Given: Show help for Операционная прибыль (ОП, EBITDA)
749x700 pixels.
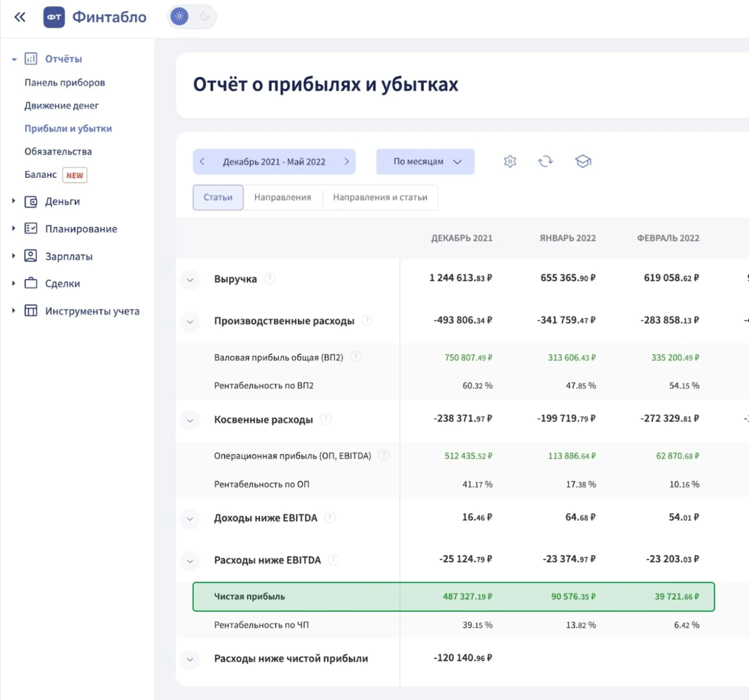Looking at the screenshot, I should tap(384, 455).
